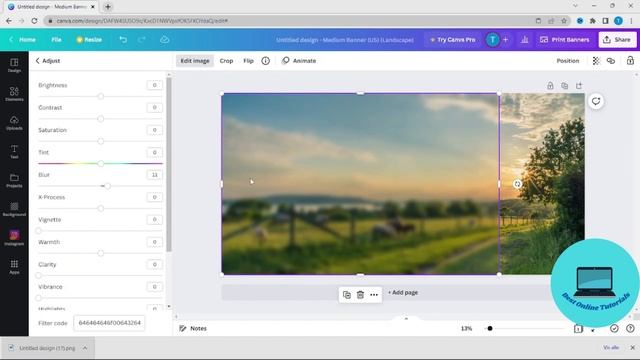Open the Instagram app in sidebar
The image size is (640, 360).
point(14,238)
